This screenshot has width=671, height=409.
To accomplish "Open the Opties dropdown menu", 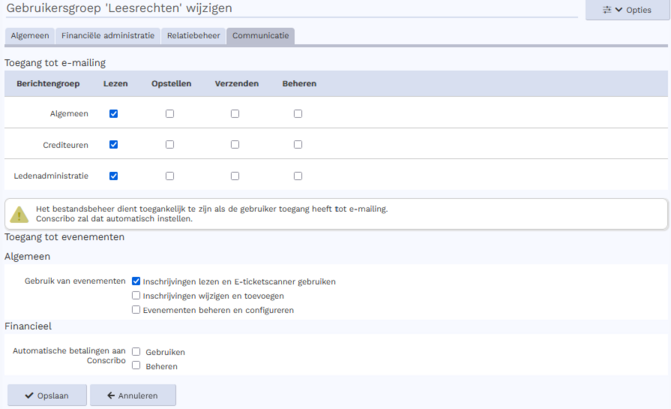I will [627, 10].
